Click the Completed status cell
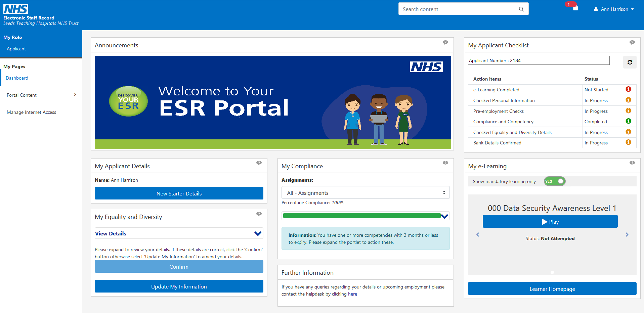This screenshot has height=313, width=644. point(596,122)
